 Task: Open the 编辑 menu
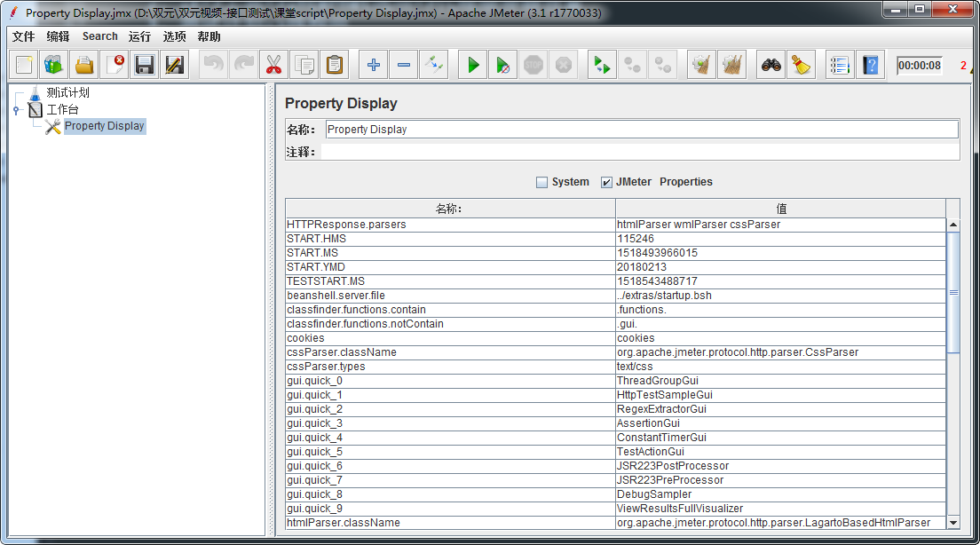click(58, 36)
